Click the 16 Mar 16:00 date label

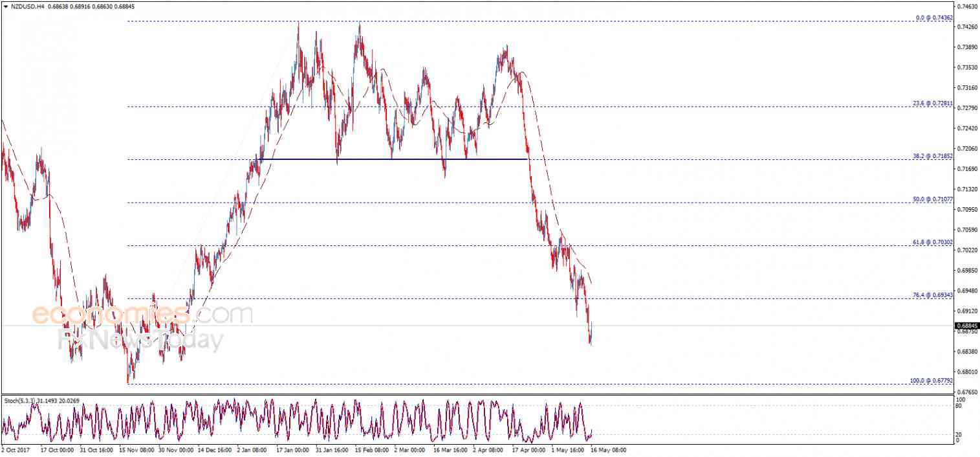pyautogui.click(x=452, y=450)
